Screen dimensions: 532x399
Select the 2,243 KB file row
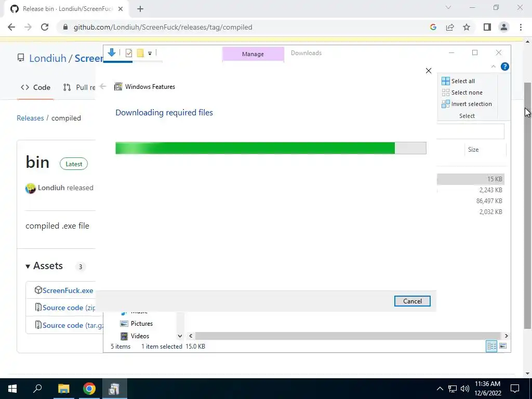pyautogui.click(x=470, y=190)
